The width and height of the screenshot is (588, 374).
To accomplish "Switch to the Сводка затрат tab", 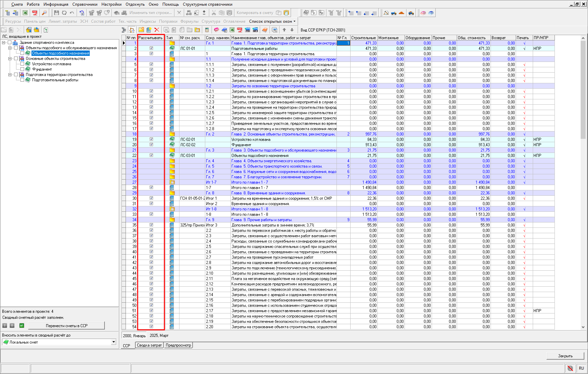I will (x=149, y=345).
